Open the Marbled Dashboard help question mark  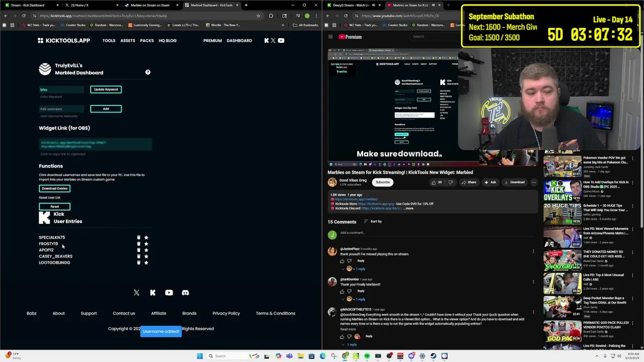(x=148, y=72)
